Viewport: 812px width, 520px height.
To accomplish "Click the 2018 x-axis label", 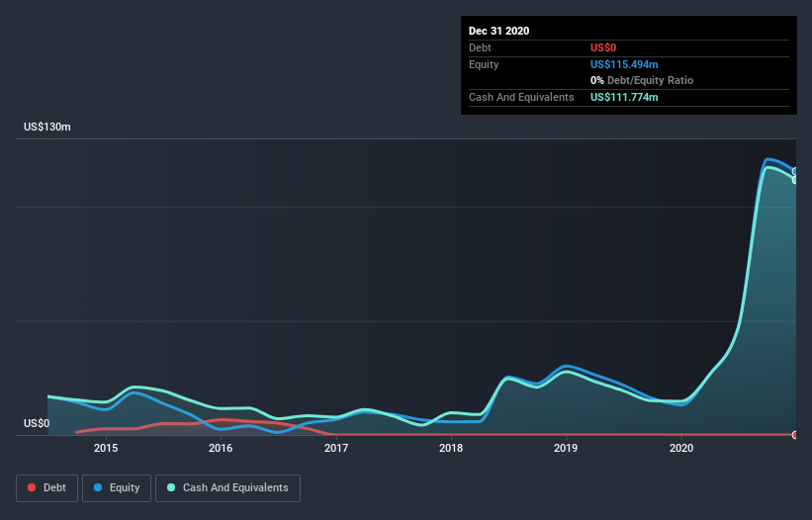I will [451, 448].
